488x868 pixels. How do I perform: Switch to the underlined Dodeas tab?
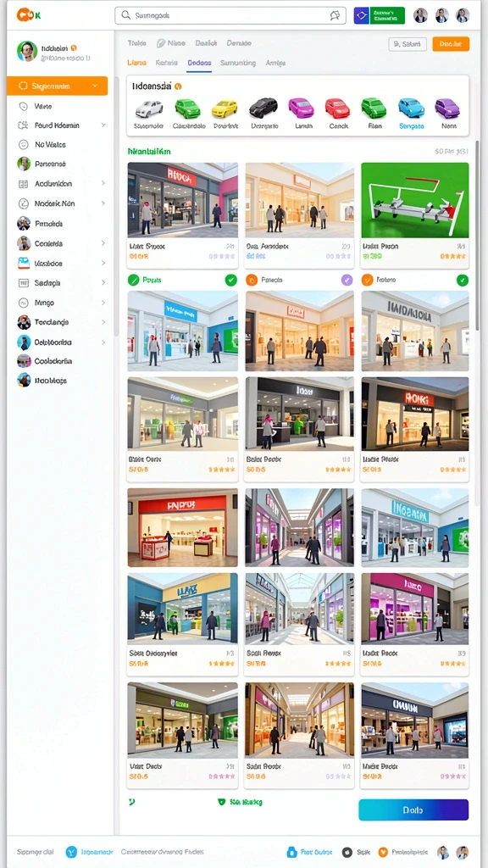pos(199,63)
